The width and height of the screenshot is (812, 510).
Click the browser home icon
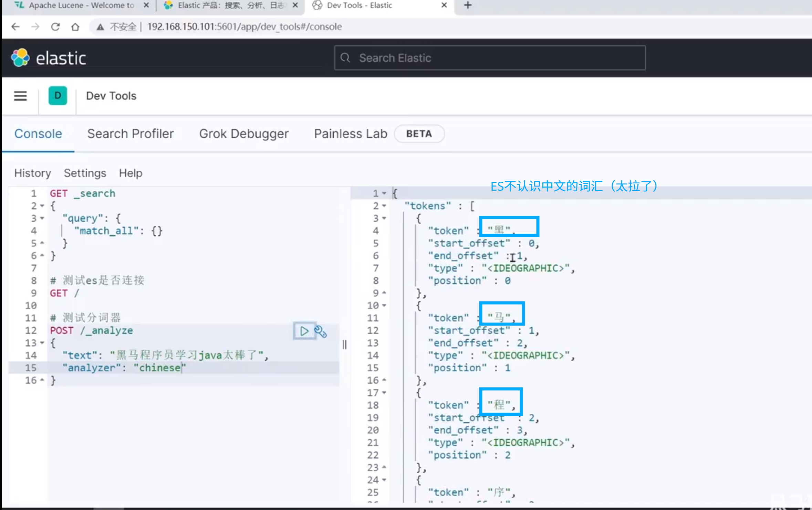(x=75, y=26)
